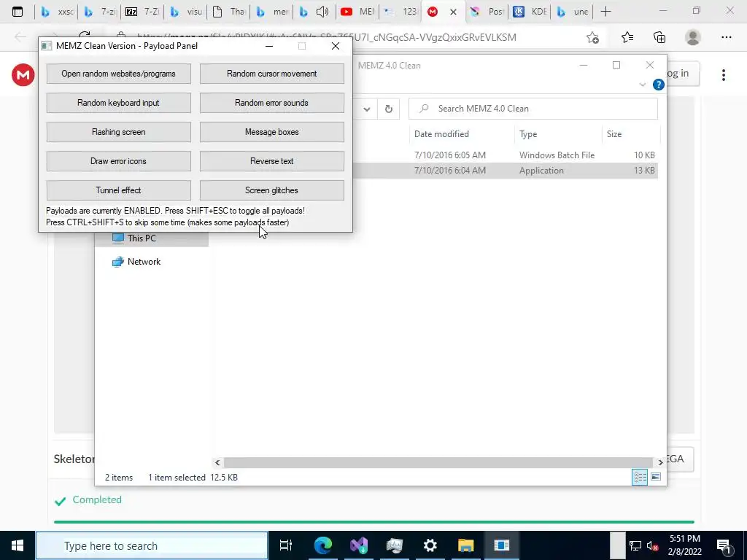Click the green download progress bar
Viewport: 747px width, 560px height.
point(374,522)
